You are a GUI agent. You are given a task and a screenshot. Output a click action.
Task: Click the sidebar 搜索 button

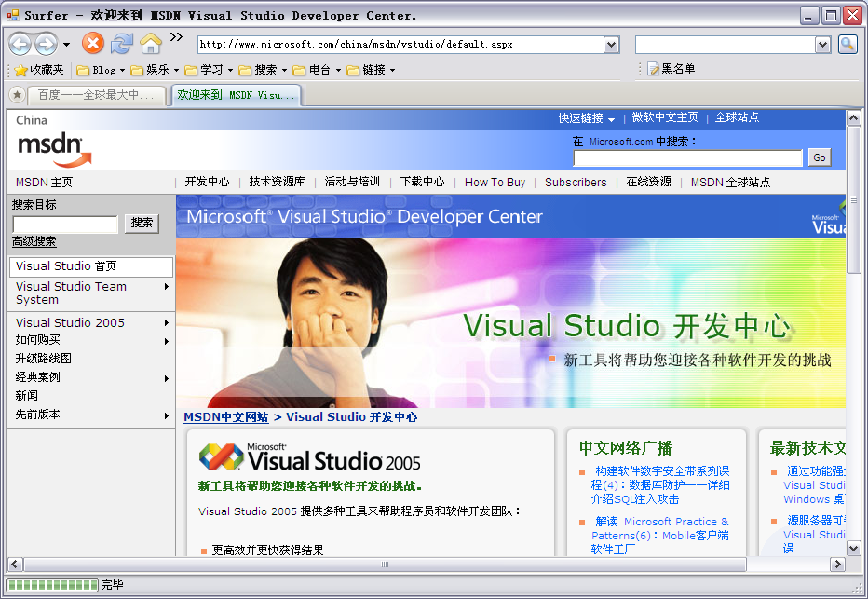click(x=142, y=223)
